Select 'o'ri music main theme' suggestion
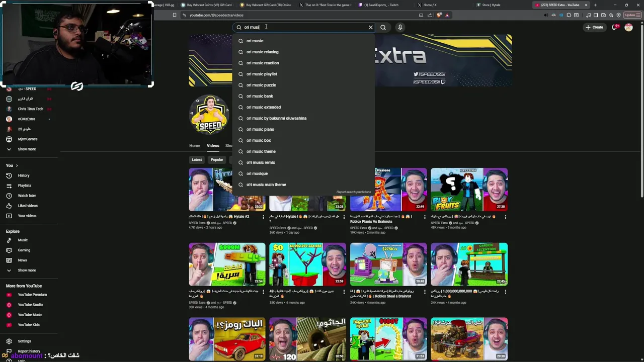 pyautogui.click(x=303, y=185)
